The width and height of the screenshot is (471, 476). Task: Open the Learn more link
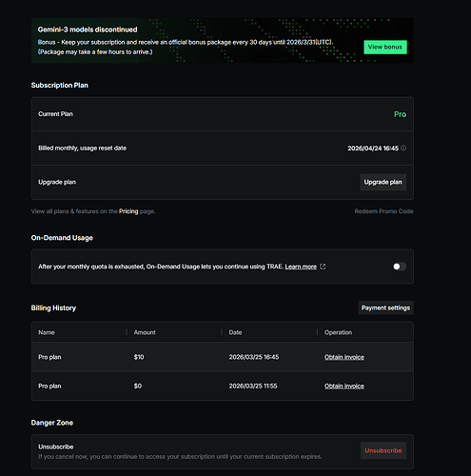301,267
